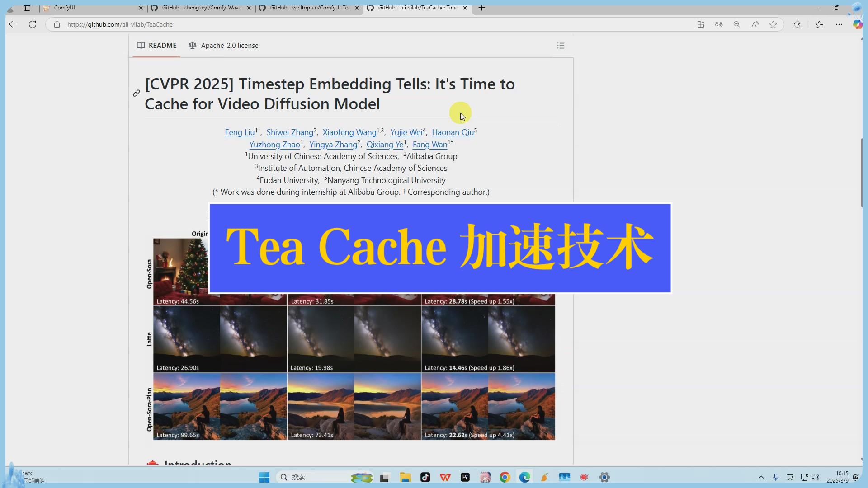Open the browser Extensions puzzle icon
Viewport: 868px width, 488px height.
797,24
